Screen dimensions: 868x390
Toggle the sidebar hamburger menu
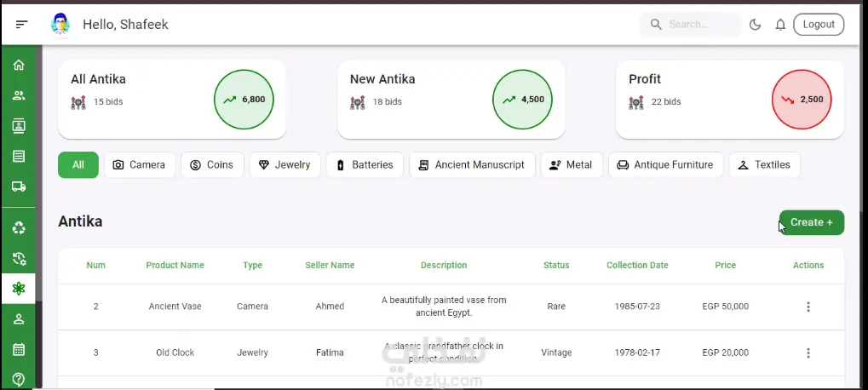pyautogui.click(x=22, y=25)
